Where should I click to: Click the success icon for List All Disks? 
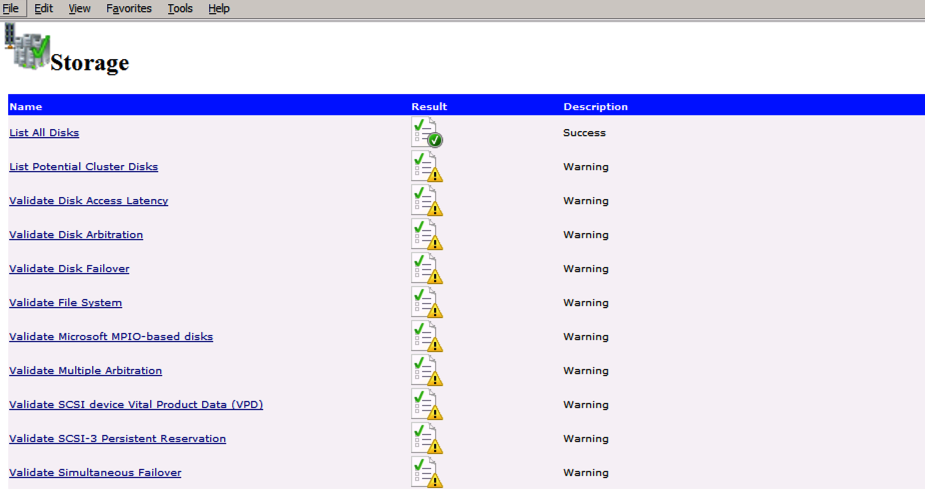pos(427,133)
